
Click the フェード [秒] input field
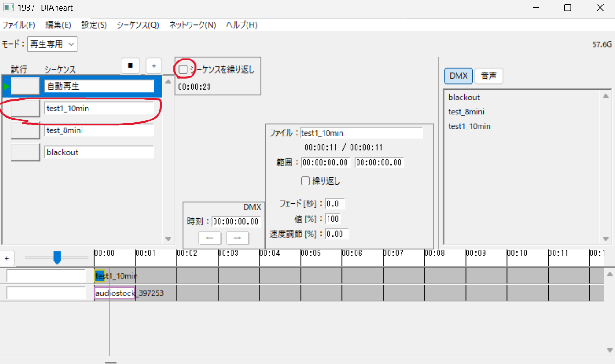pyautogui.click(x=335, y=204)
